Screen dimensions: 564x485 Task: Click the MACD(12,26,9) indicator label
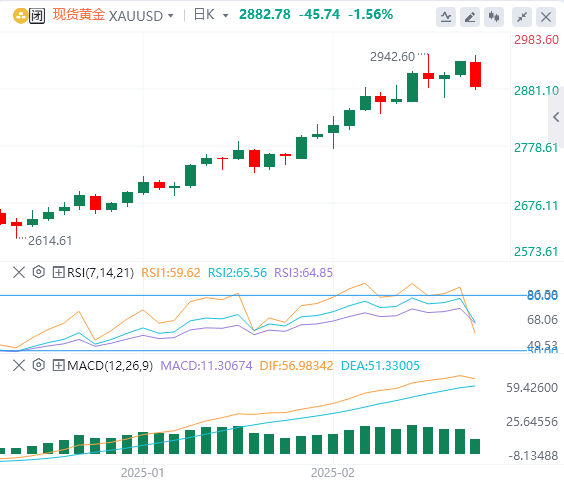[x=110, y=366]
